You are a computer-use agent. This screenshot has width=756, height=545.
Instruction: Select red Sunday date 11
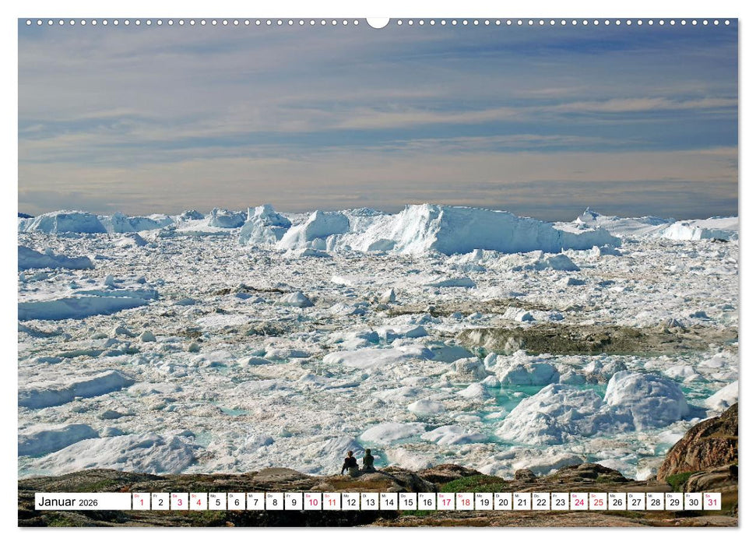tap(332, 503)
